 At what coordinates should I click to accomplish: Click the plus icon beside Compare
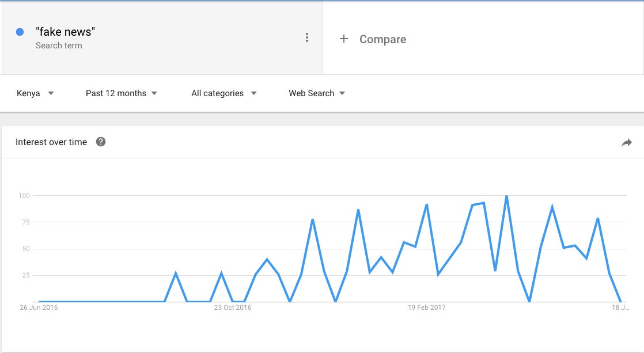click(x=344, y=39)
